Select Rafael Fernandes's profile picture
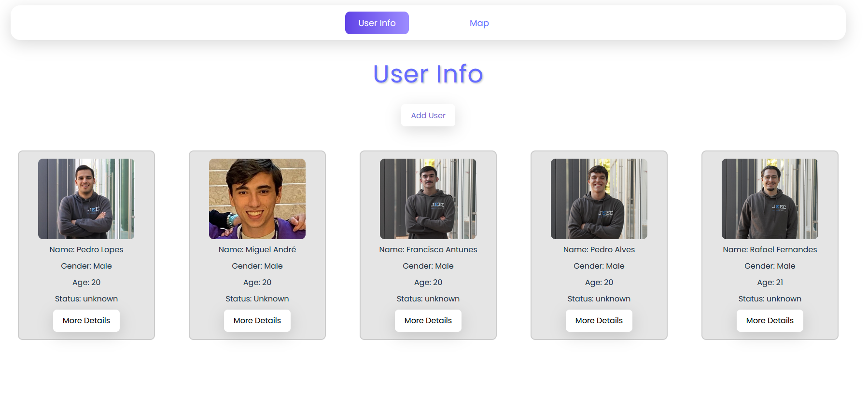 coord(770,199)
